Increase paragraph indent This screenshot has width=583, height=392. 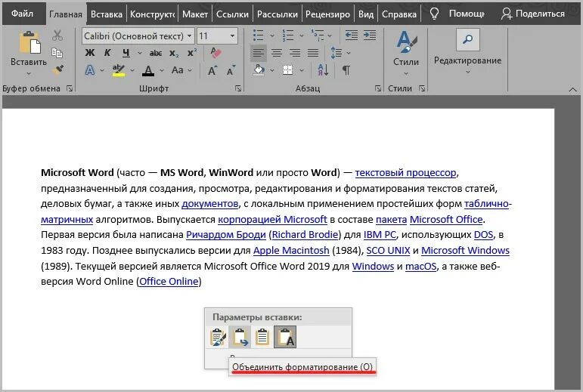point(370,35)
